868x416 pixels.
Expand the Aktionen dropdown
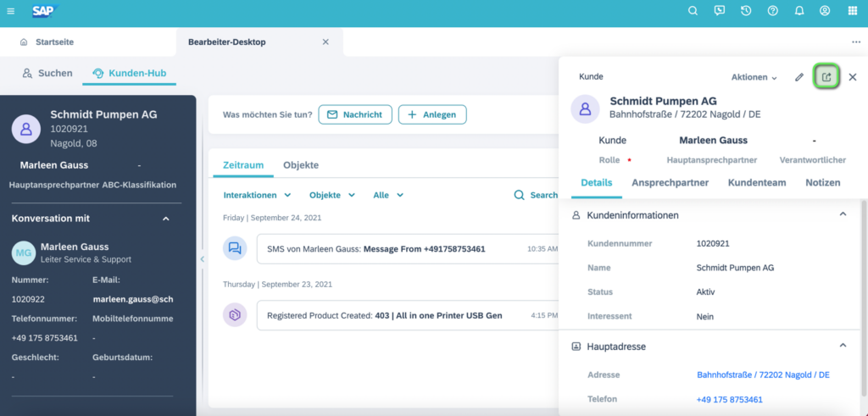(754, 77)
